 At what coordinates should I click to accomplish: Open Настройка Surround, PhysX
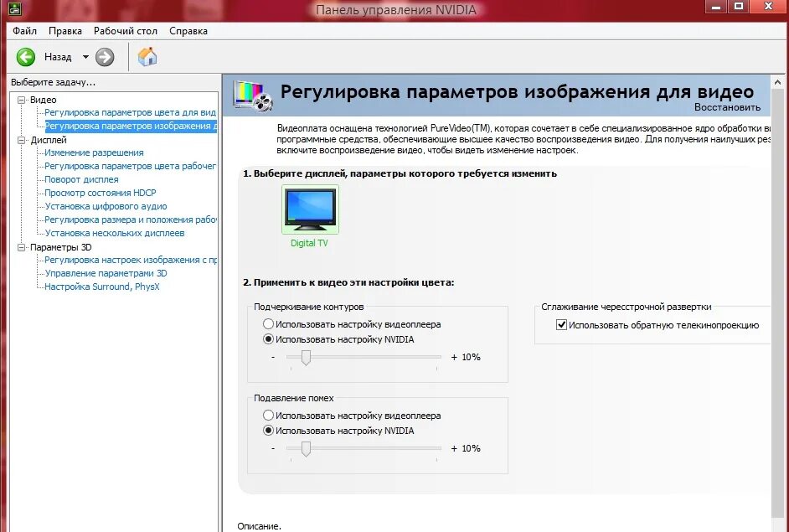point(102,287)
